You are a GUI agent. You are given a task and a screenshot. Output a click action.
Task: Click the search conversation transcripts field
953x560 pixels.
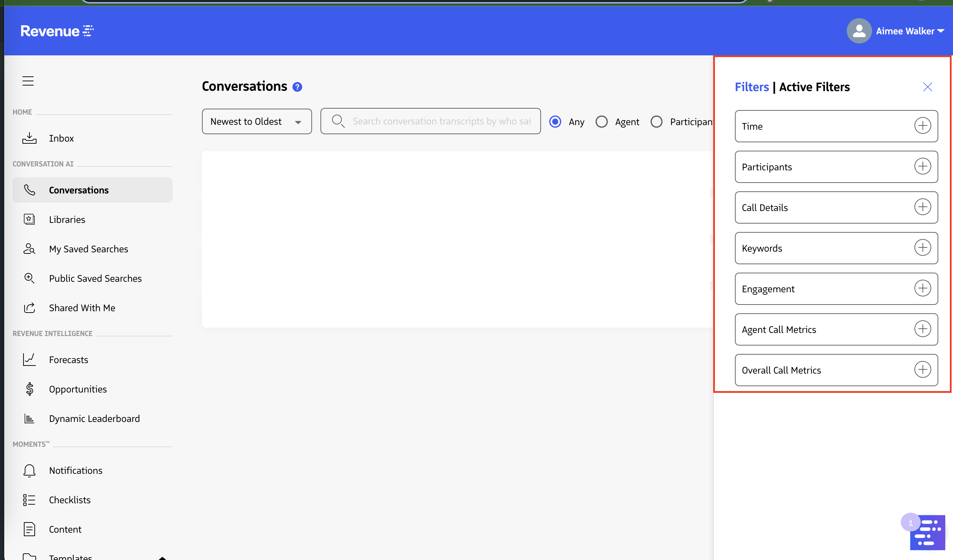point(441,121)
